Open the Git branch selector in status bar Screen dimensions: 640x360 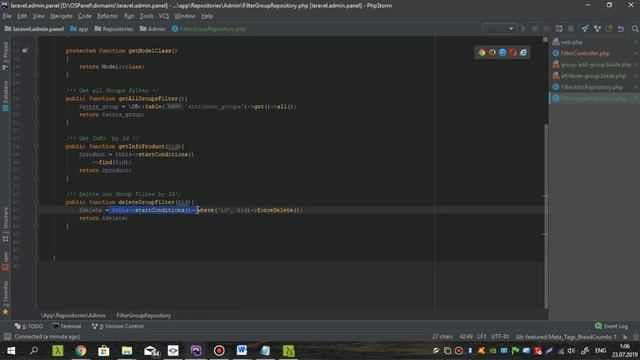(566, 337)
